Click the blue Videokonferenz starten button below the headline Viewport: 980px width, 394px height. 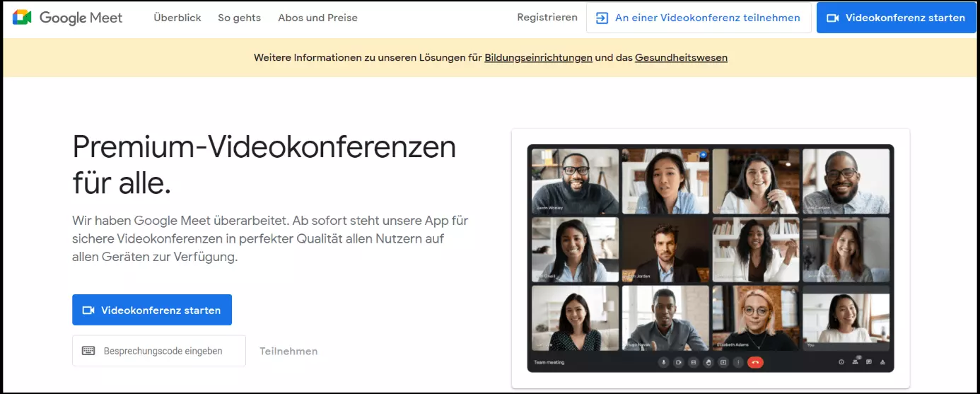pos(152,310)
